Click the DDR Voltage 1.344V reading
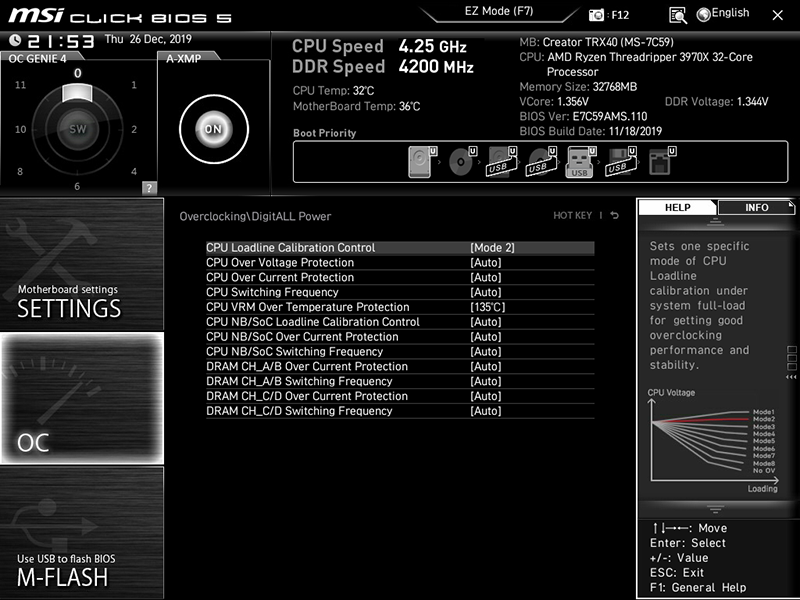The image size is (800, 600). tap(716, 102)
